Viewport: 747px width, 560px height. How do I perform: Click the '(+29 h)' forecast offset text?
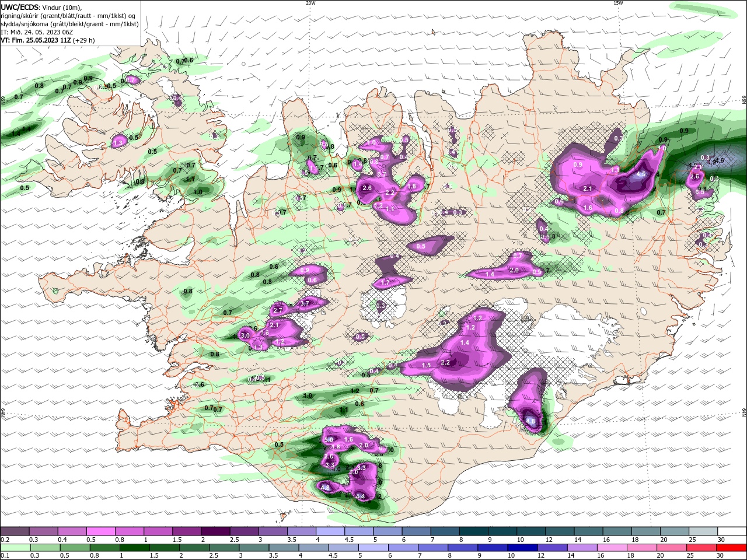84,40
